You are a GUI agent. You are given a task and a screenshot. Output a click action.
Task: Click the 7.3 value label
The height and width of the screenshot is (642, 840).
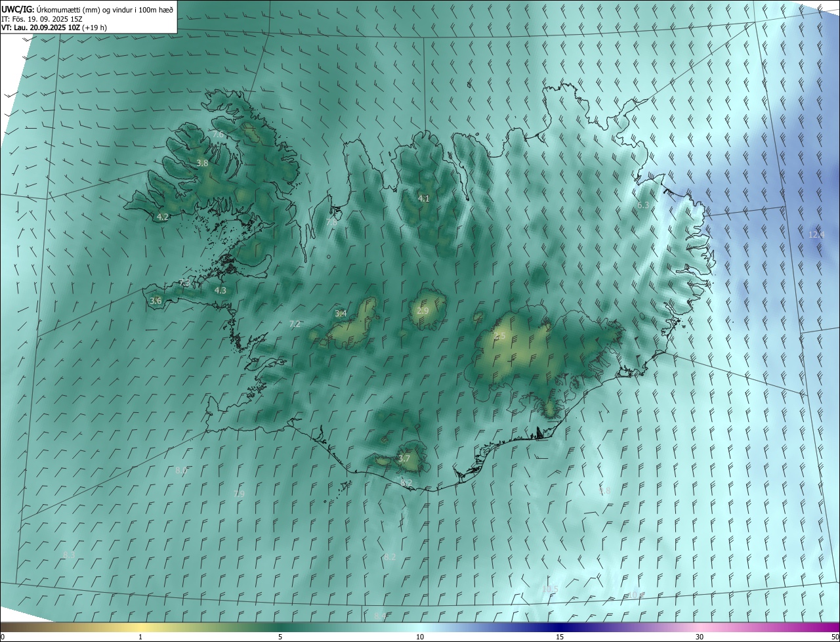click(x=184, y=283)
